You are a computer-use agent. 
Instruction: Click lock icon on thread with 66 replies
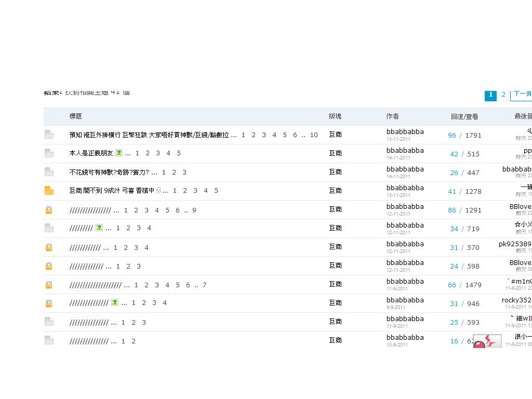coord(49,285)
